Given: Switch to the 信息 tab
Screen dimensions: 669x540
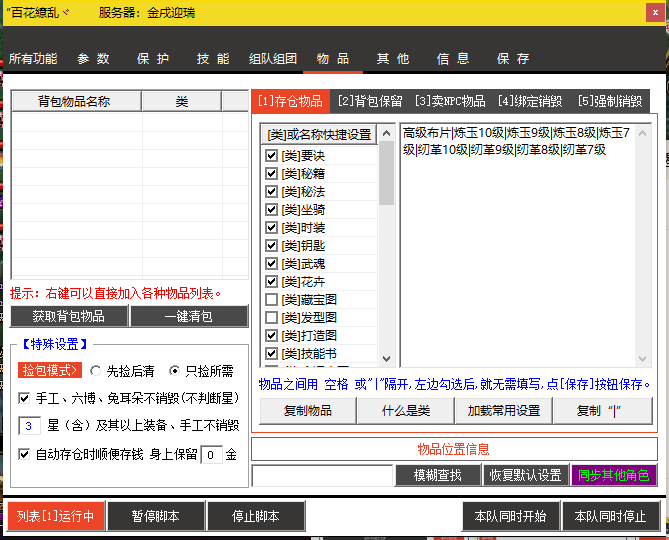Looking at the screenshot, I should point(453,58).
